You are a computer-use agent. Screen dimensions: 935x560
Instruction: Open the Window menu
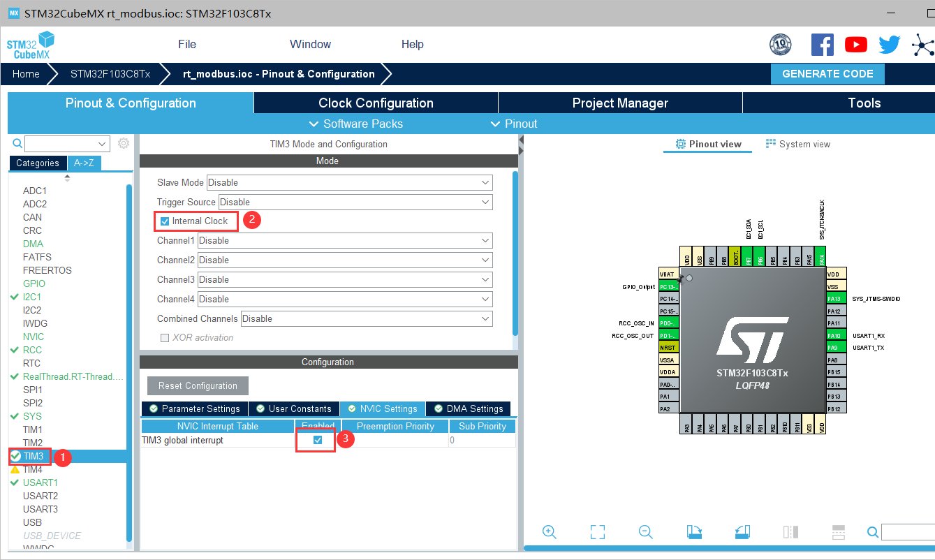pos(310,44)
